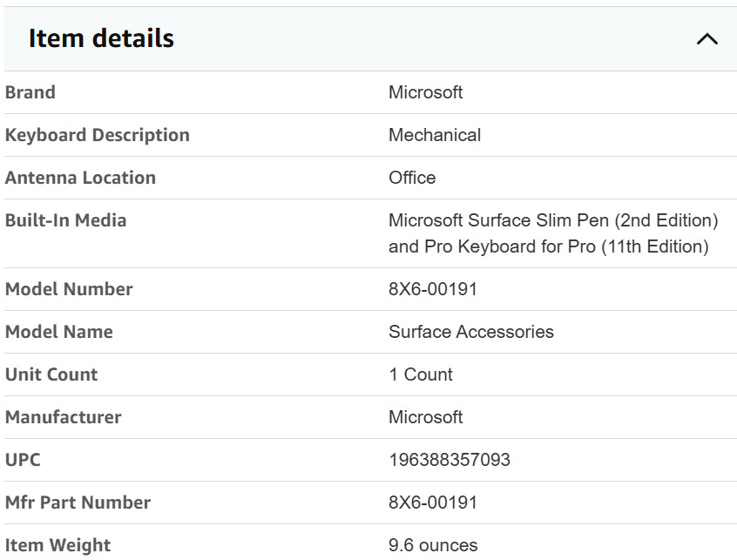Click the Mfr Part Number value
The height and width of the screenshot is (560, 737).
[x=433, y=503]
